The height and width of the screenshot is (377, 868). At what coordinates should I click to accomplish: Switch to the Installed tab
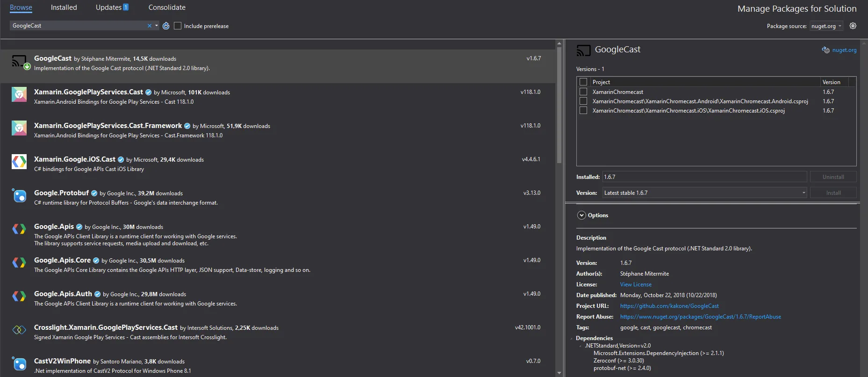(x=64, y=7)
